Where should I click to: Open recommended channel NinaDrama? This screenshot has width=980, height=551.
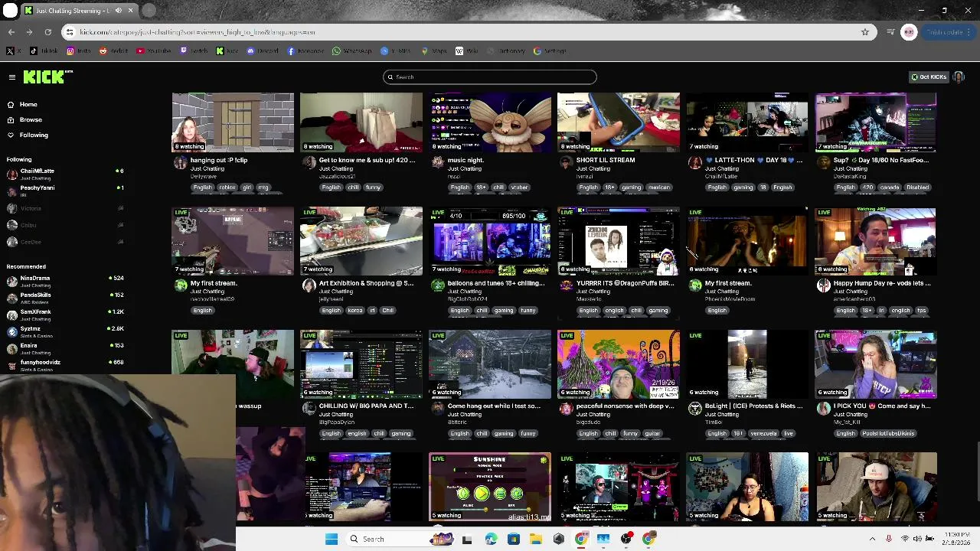tap(65, 281)
